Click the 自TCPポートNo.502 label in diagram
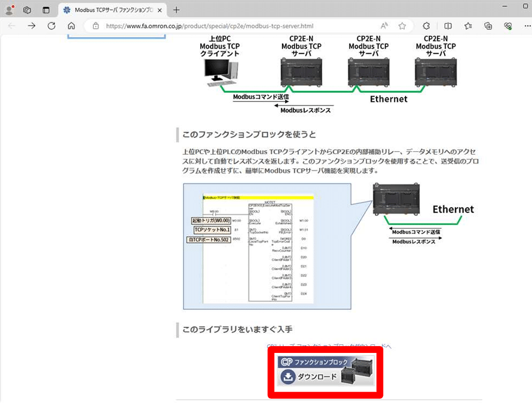The image size is (532, 409). (209, 240)
